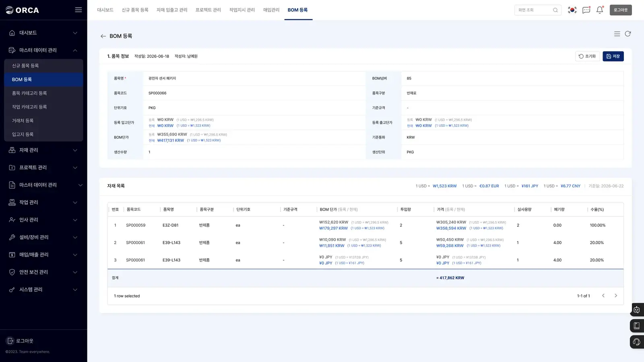Viewport: 644px width, 362px height.
Task: Click the 시스템 관리 sidebar icon
Action: [x=12, y=290]
